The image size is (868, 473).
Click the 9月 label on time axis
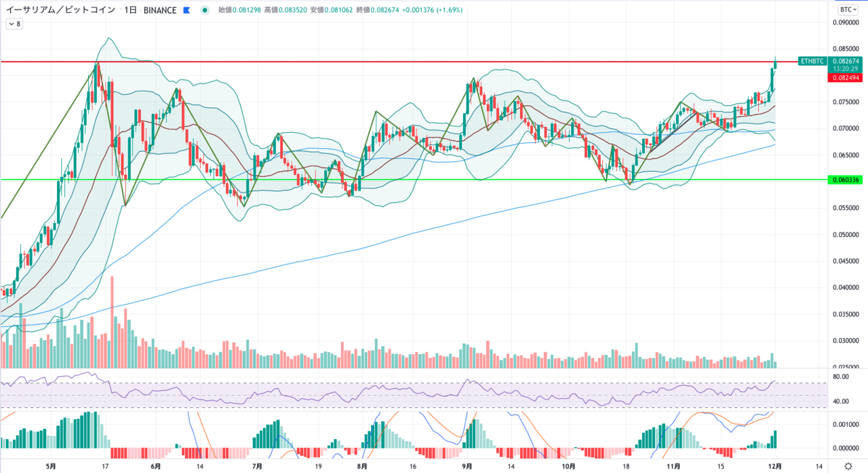(467, 466)
